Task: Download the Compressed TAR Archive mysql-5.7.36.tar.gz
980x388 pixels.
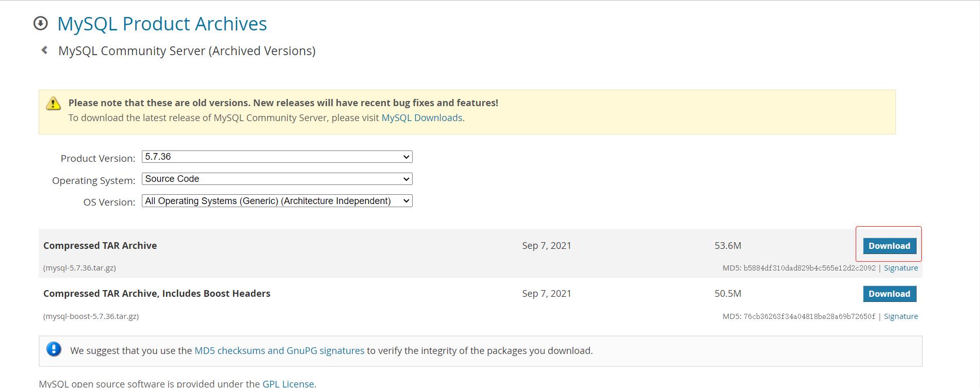Action: (889, 246)
